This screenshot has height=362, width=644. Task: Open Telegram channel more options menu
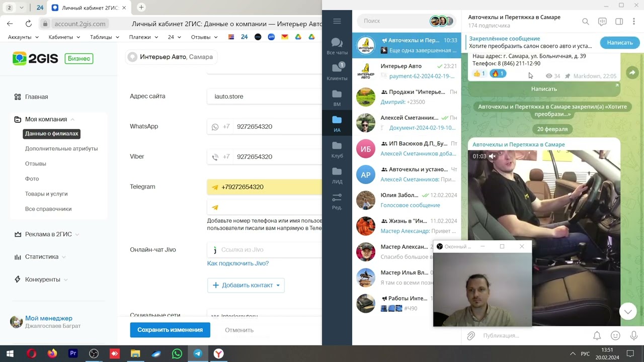click(634, 21)
